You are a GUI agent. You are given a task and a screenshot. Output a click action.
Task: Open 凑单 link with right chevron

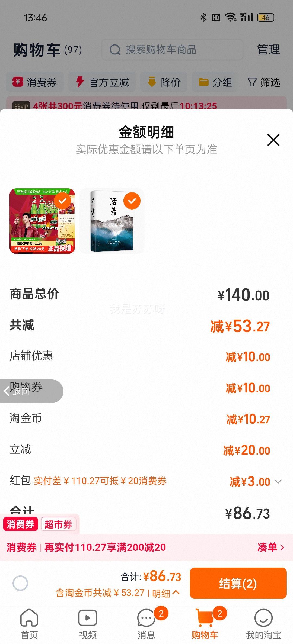pos(270,548)
